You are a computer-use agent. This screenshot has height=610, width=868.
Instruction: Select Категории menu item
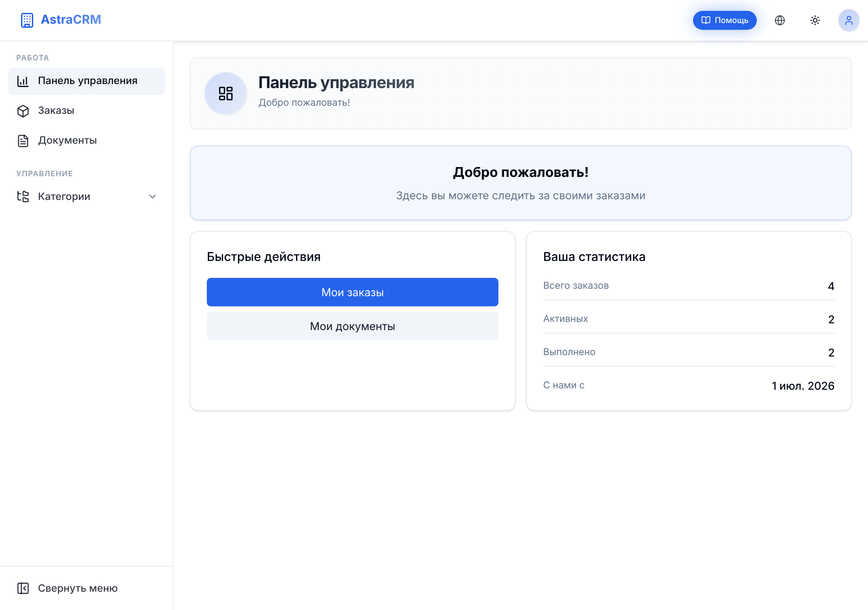(x=86, y=196)
